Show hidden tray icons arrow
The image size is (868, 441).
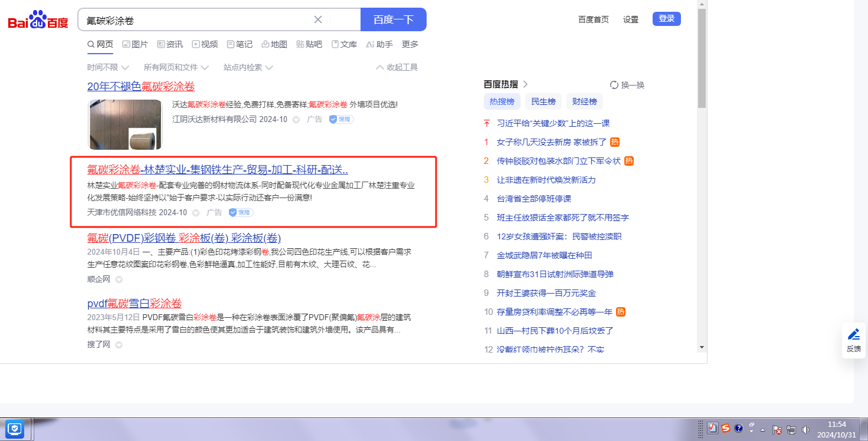[763, 430]
